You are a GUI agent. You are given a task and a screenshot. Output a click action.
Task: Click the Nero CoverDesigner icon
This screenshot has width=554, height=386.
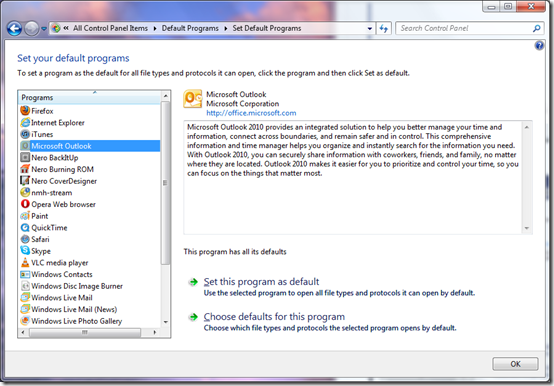(x=25, y=180)
